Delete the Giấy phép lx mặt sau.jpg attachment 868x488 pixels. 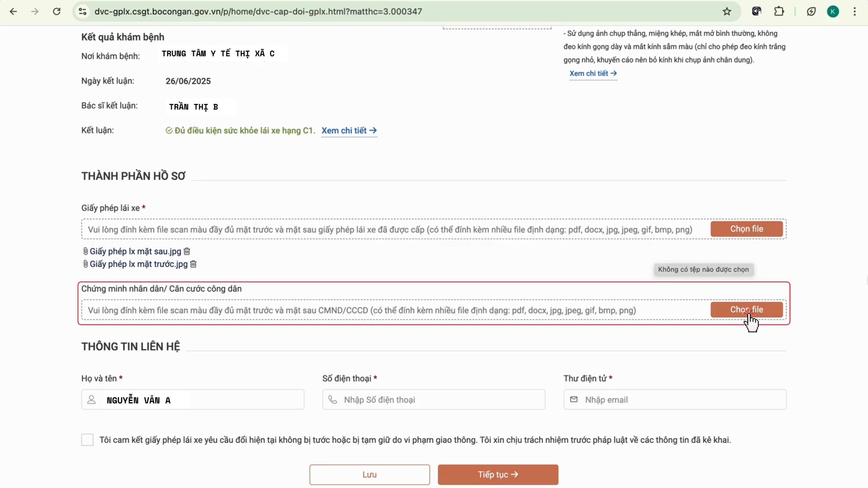187,251
